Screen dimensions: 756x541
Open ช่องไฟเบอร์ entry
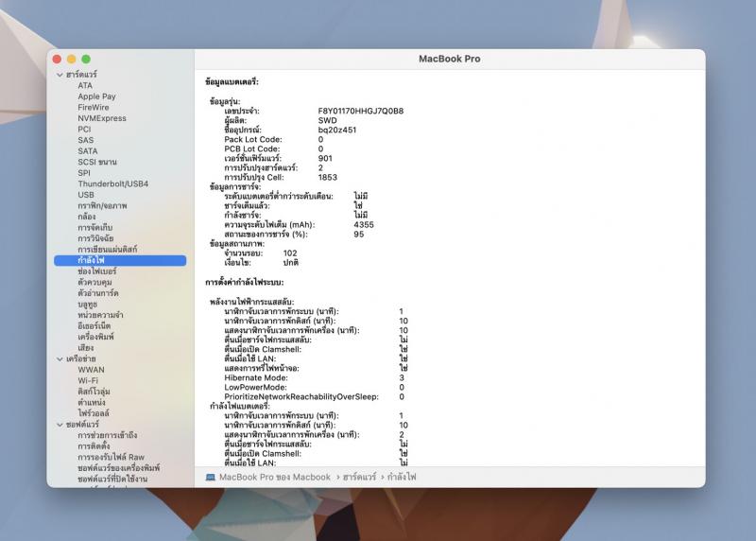point(97,271)
